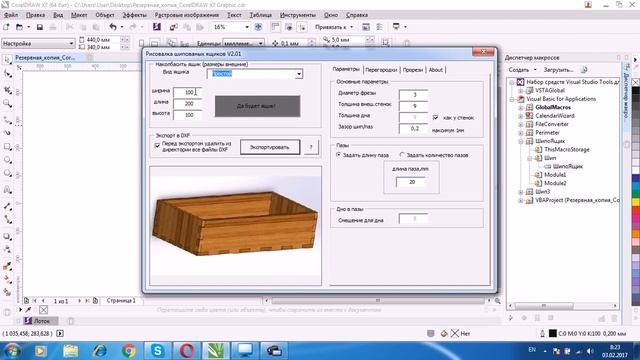
Task: Switch to the Перегородки tab
Action: [x=381, y=70]
